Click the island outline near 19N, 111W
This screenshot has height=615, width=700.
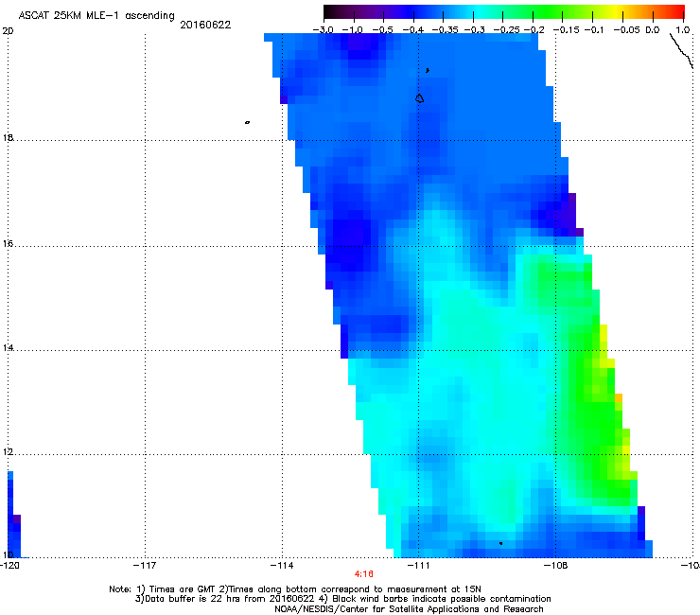420,98
